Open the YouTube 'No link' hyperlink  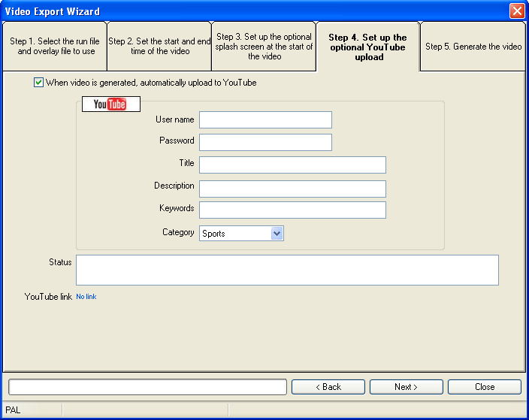coord(86,297)
